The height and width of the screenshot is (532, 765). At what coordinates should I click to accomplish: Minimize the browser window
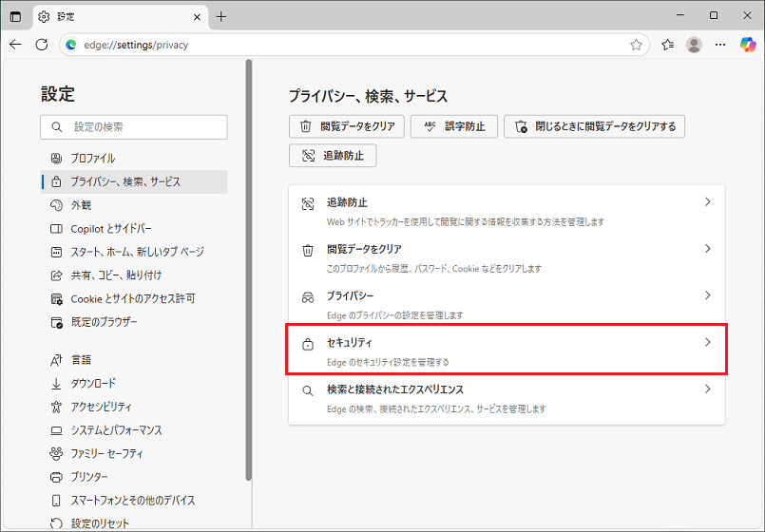click(680, 15)
